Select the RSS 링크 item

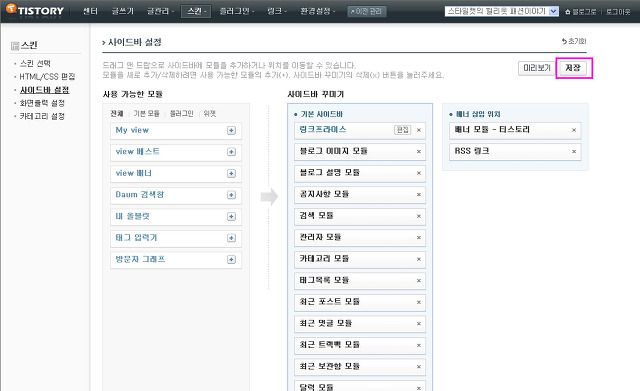coord(515,151)
